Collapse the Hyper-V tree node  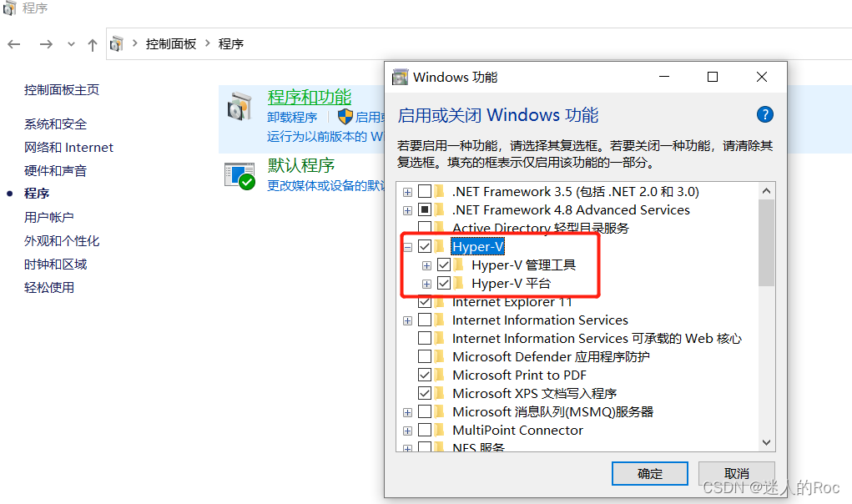(x=407, y=247)
